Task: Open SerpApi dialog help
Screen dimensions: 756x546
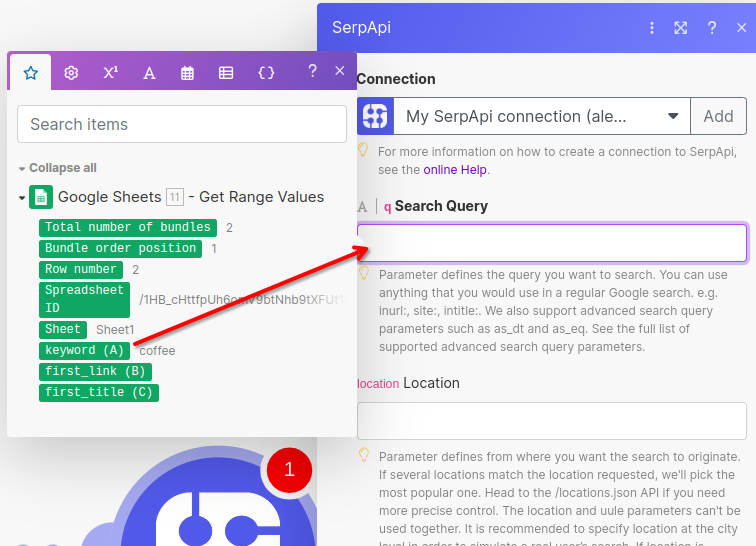Action: pos(712,27)
